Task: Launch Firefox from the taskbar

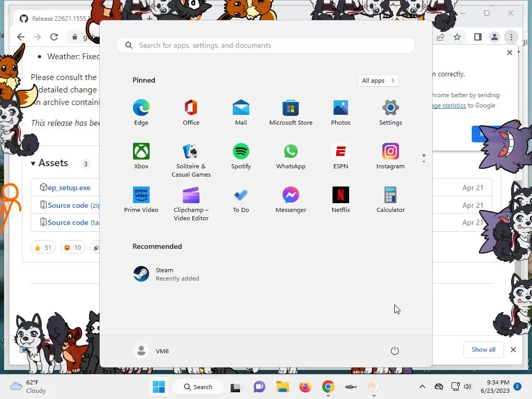Action: tap(305, 387)
